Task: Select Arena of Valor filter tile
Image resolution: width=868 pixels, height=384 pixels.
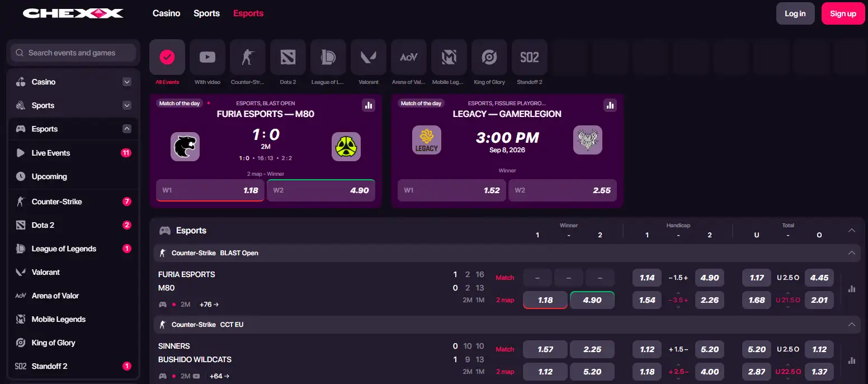Action: pos(409,57)
